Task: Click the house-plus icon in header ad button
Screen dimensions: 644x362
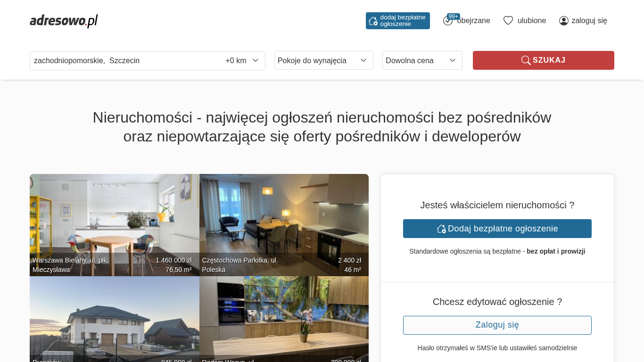Action: (373, 21)
